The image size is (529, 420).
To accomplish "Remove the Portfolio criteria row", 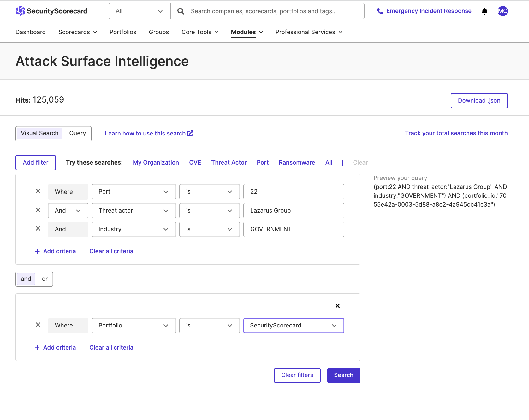I will (x=38, y=325).
